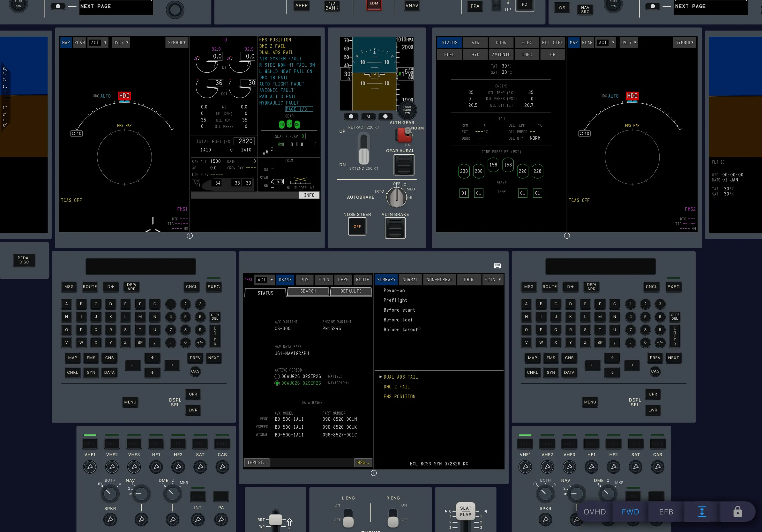The image size is (762, 532).
Task: Switch to the FPLN tab
Action: (x=324, y=280)
